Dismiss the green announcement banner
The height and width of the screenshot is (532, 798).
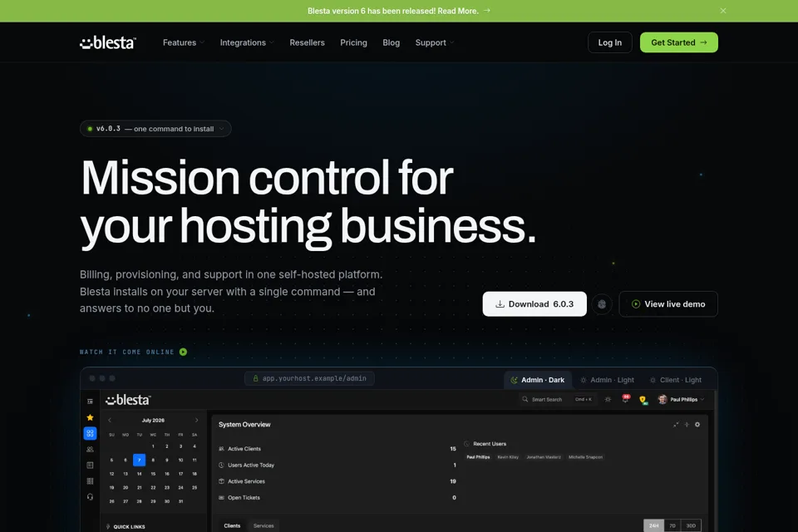pyautogui.click(x=722, y=11)
